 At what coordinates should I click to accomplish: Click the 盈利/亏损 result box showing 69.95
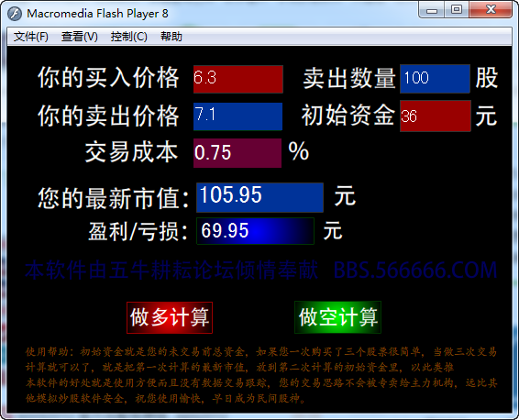click(x=255, y=231)
